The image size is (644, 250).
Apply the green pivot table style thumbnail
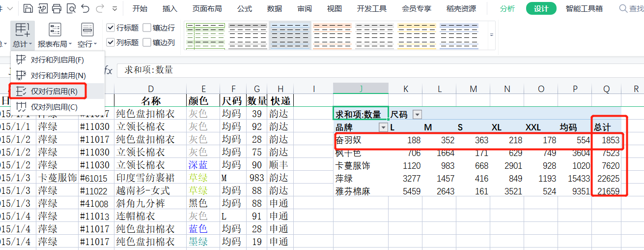tap(206, 36)
